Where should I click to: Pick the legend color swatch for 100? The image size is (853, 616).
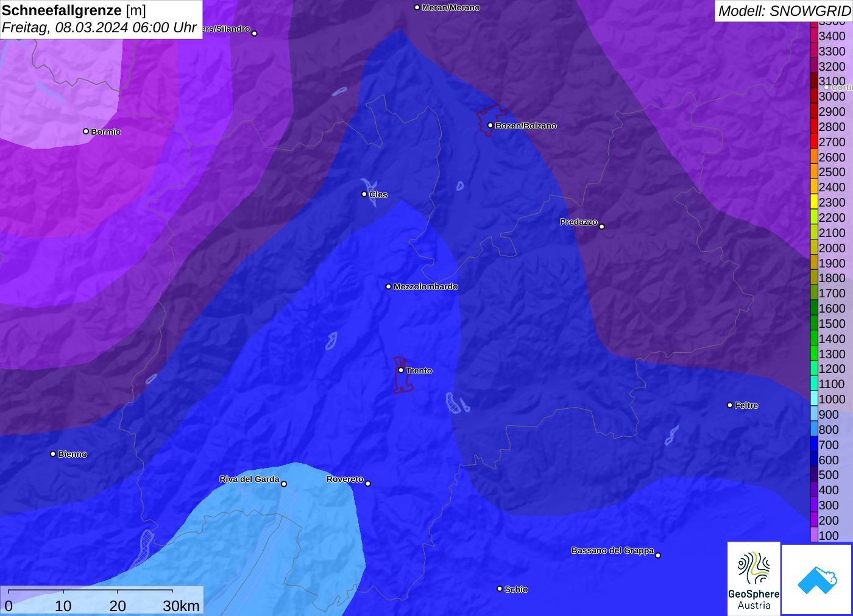coord(814,536)
